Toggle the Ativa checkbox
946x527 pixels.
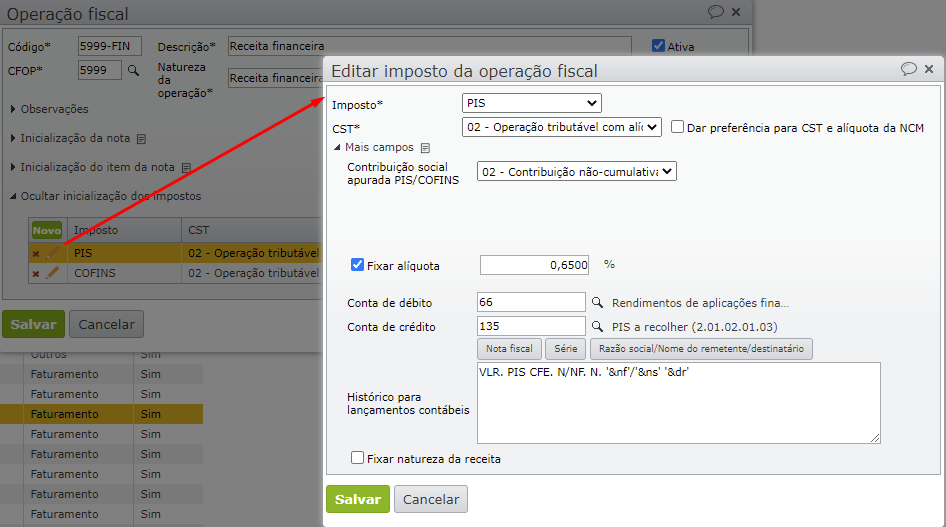658,46
